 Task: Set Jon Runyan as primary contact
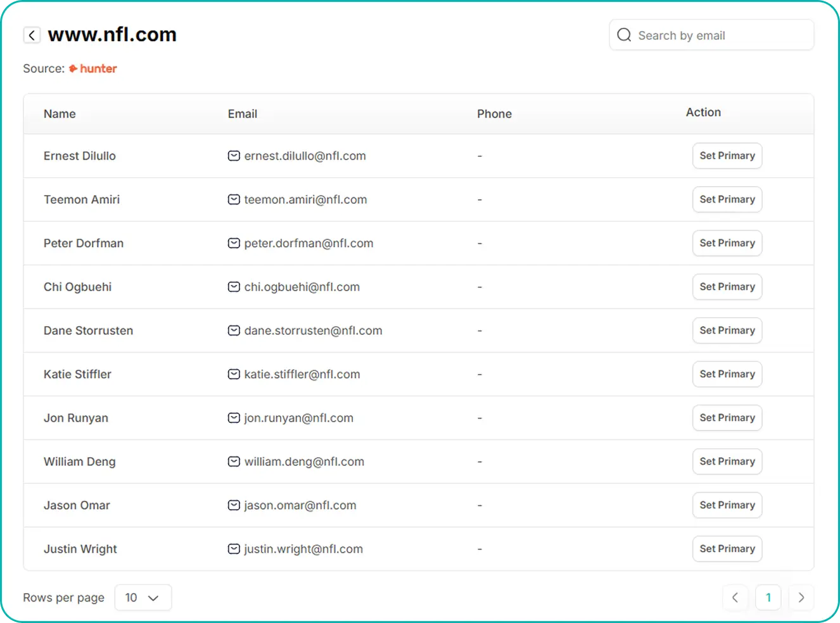[x=727, y=418]
